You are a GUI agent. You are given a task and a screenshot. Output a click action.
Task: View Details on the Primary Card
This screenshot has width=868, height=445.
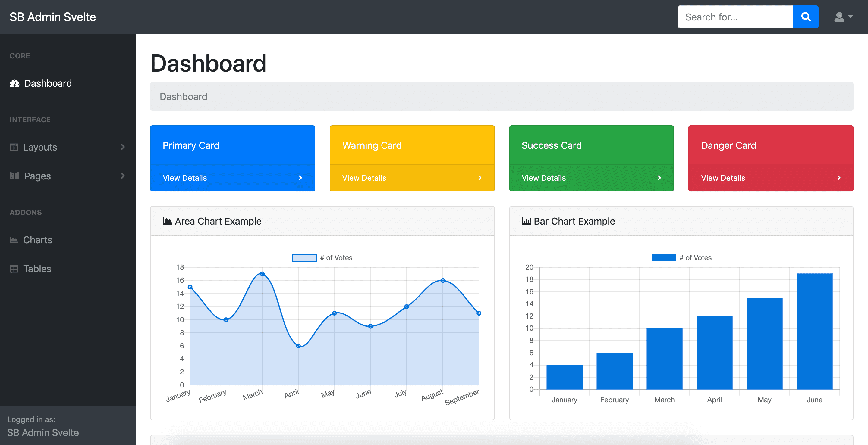(x=185, y=178)
